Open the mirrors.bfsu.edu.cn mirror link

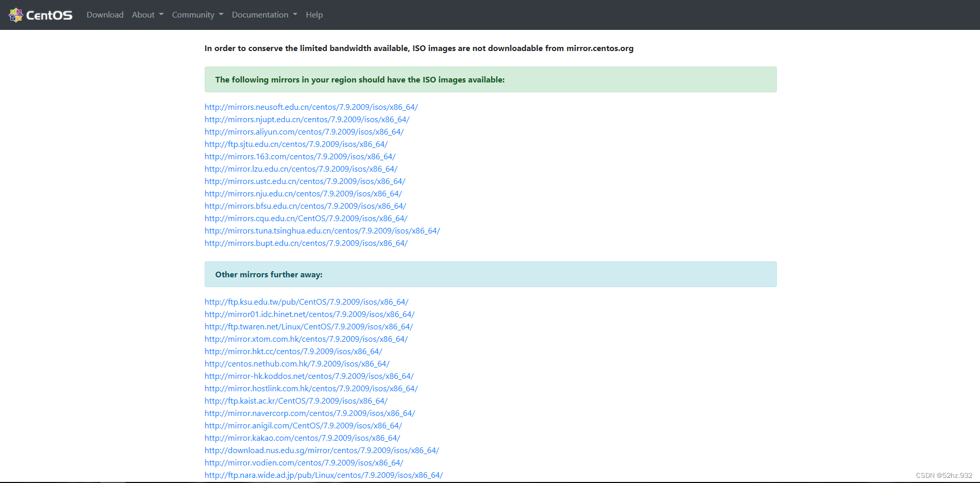point(305,206)
